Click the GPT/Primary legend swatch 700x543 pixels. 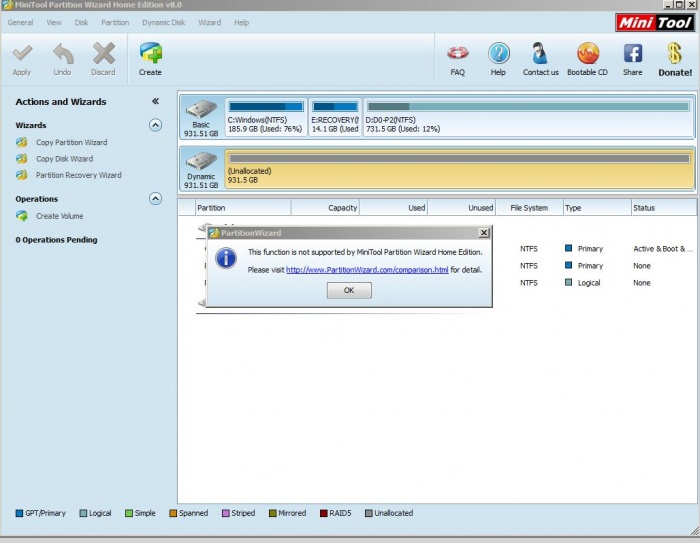pos(19,513)
